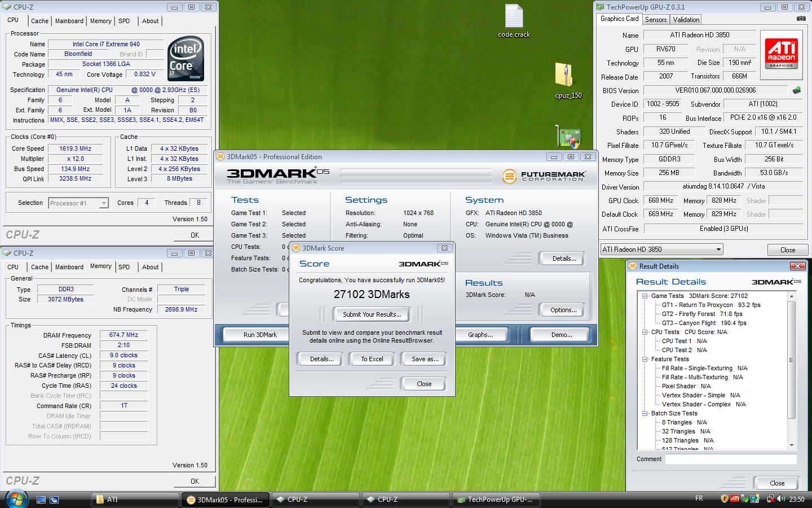Click the Futuremark Corporation logo

coord(544,176)
